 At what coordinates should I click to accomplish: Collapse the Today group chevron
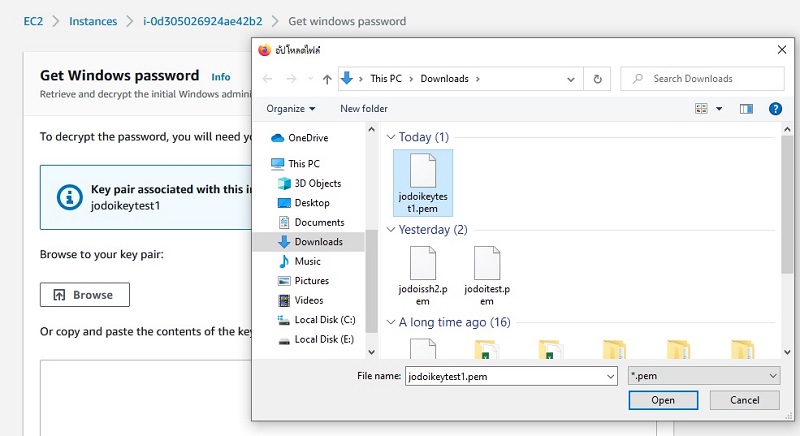(391, 137)
